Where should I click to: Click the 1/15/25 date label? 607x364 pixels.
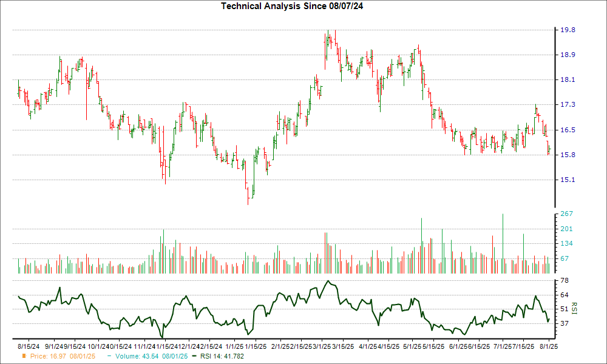click(255, 346)
